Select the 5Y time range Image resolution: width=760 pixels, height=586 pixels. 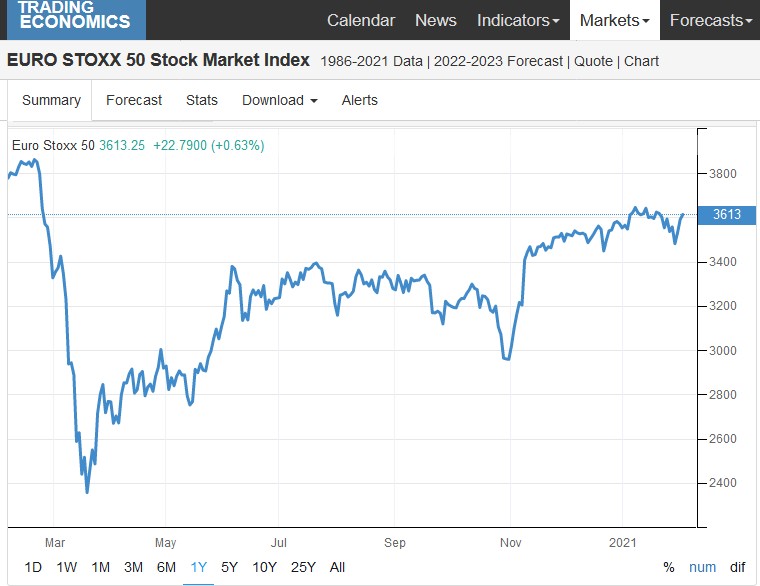point(229,567)
